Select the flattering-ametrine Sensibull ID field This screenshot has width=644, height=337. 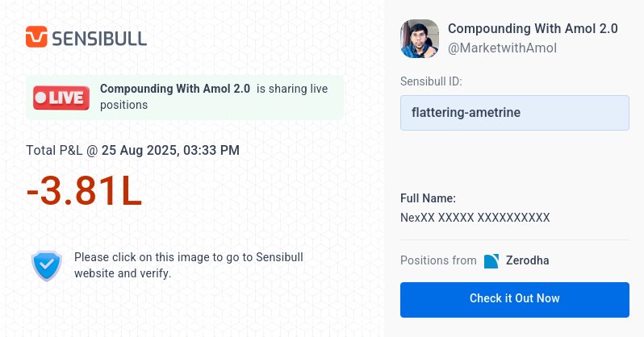coord(515,113)
